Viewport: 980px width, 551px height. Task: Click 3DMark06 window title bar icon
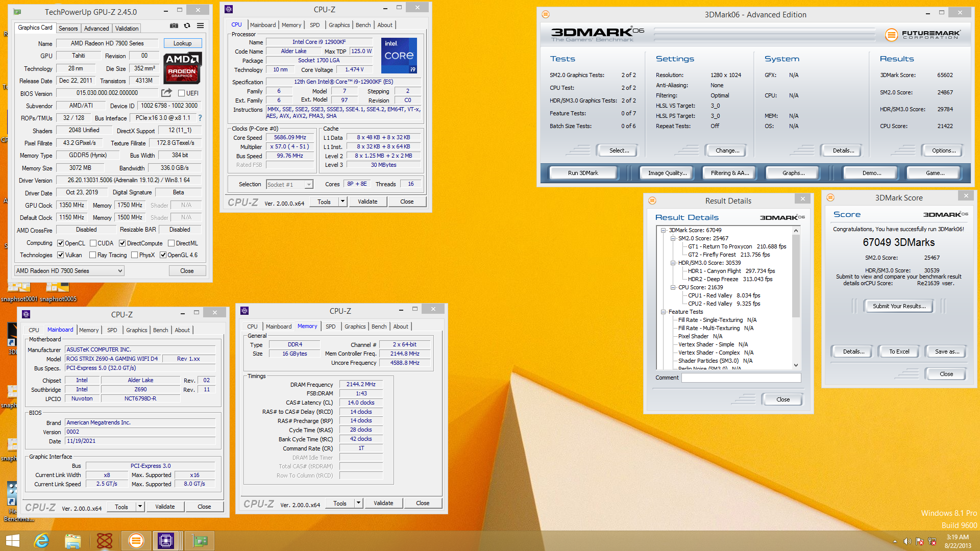(x=545, y=14)
